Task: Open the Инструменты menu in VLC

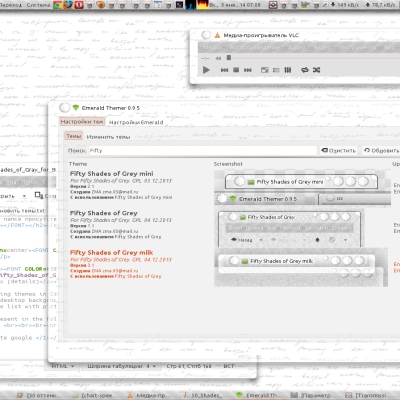Action: pos(357,47)
